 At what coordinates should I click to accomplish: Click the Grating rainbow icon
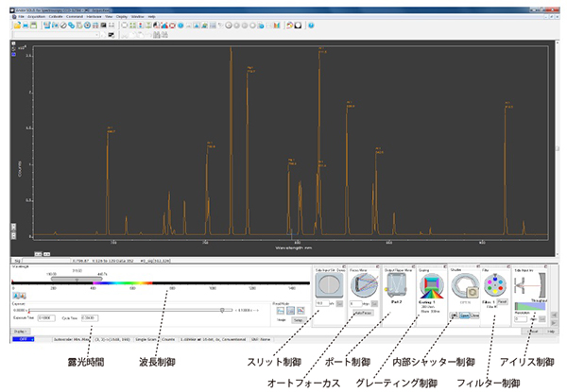(x=432, y=286)
